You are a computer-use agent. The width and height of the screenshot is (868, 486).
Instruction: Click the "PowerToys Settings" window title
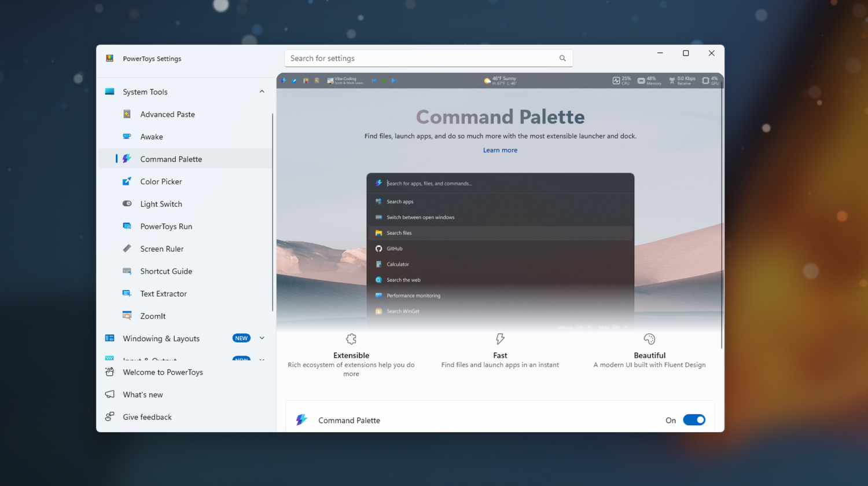pos(152,59)
